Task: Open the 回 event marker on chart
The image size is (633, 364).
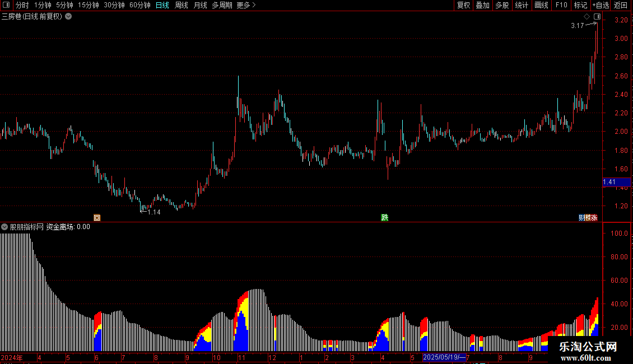Action: click(97, 217)
